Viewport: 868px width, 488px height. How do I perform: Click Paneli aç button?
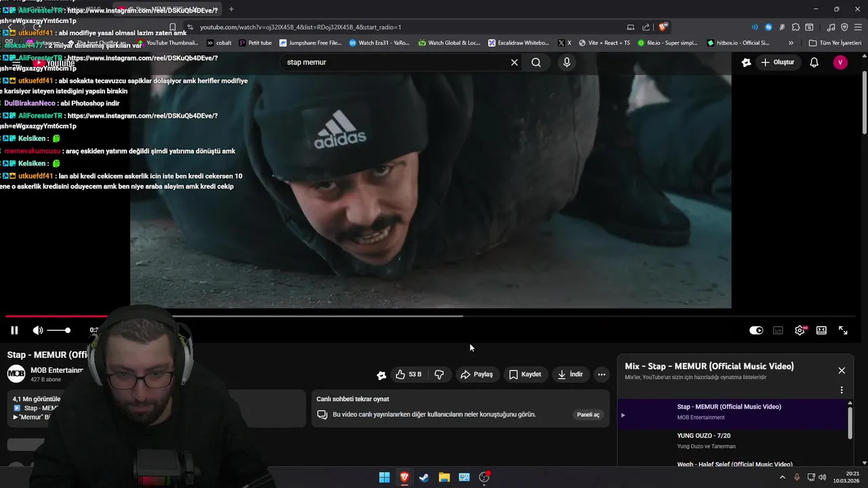(x=588, y=415)
